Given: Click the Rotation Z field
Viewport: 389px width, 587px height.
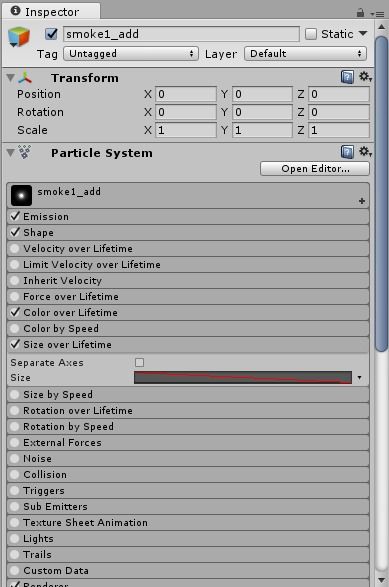Looking at the screenshot, I should [x=339, y=112].
